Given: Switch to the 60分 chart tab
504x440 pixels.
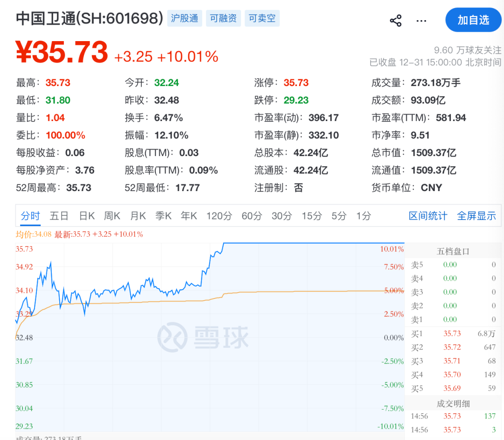Looking at the screenshot, I should (x=252, y=216).
